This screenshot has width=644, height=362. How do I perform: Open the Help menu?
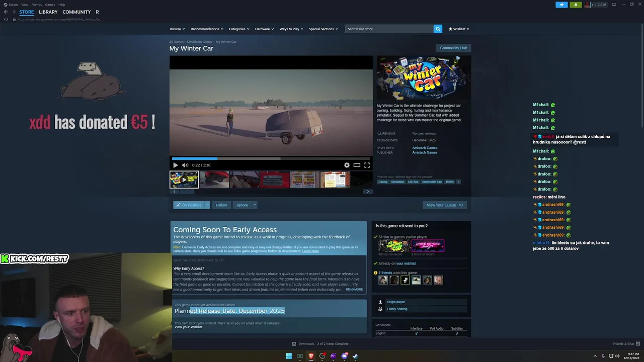(x=61, y=5)
